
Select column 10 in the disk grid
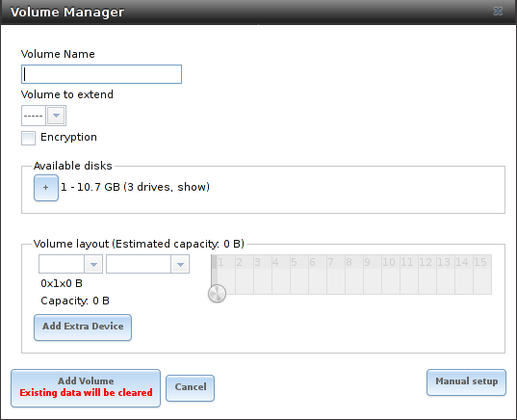[391, 275]
